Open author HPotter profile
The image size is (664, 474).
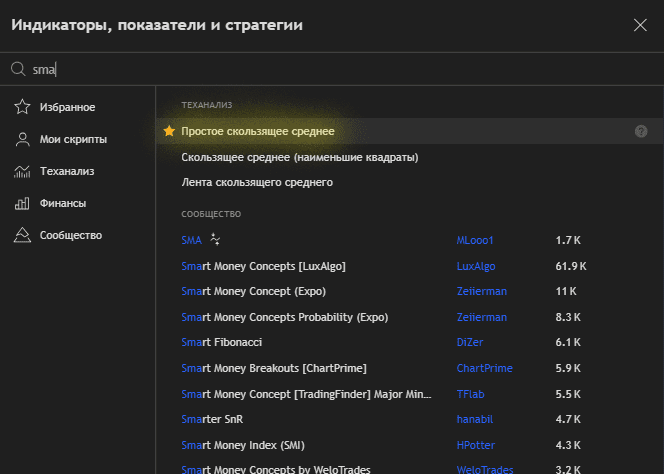click(476, 445)
